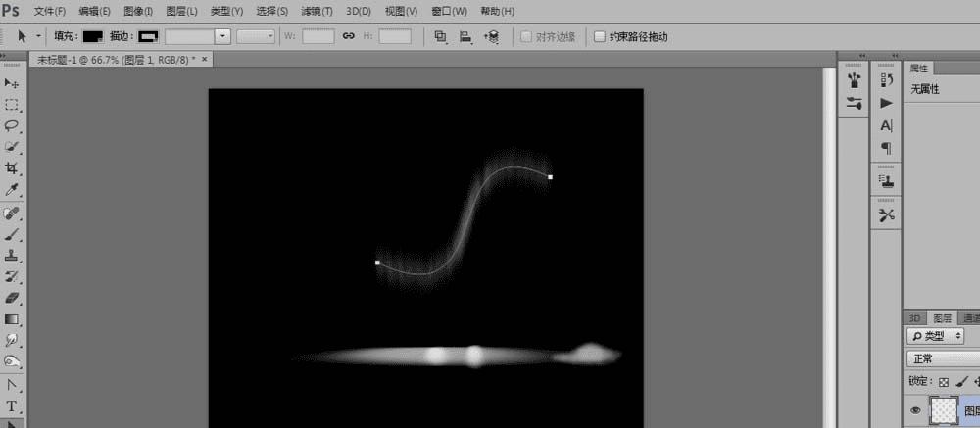Select the Rectangular Marquee tool
Viewport: 980px width, 428px height.
coord(11,105)
